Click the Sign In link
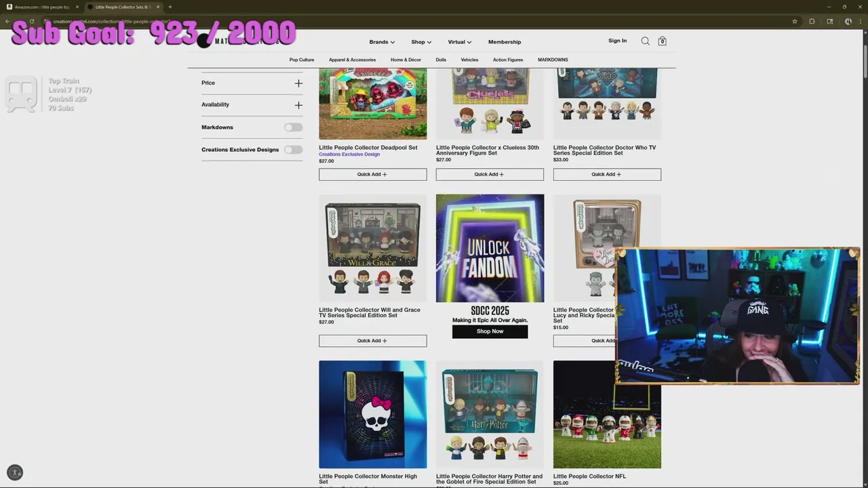This screenshot has height=488, width=868. (x=617, y=41)
